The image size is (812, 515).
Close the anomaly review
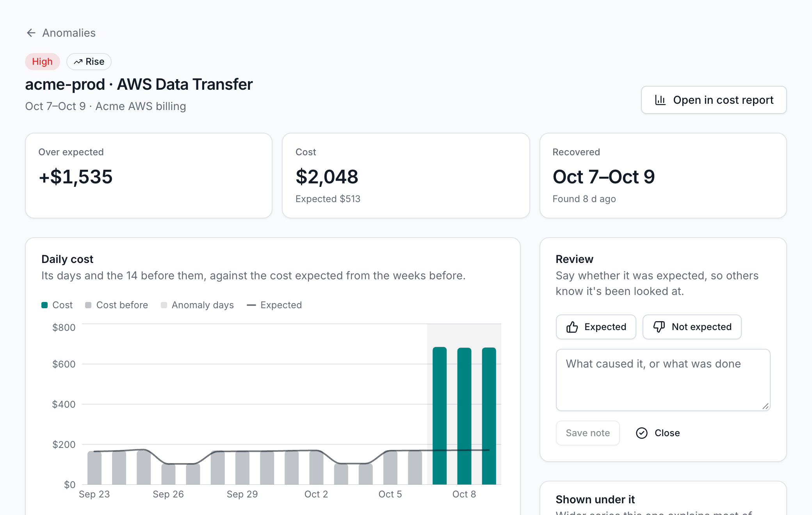tap(658, 433)
